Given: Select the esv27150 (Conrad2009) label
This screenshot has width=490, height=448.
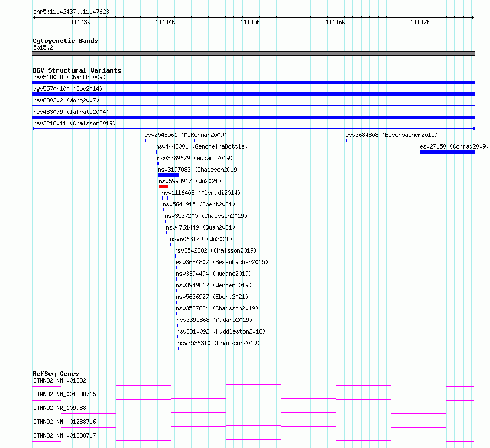Looking at the screenshot, I should coord(454,146).
